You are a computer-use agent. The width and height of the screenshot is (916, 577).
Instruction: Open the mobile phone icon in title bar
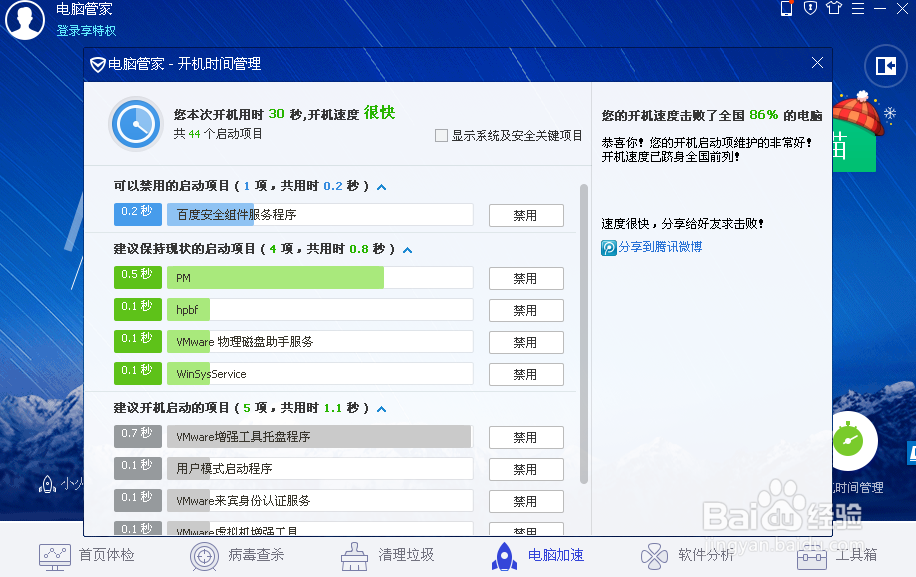[x=786, y=8]
